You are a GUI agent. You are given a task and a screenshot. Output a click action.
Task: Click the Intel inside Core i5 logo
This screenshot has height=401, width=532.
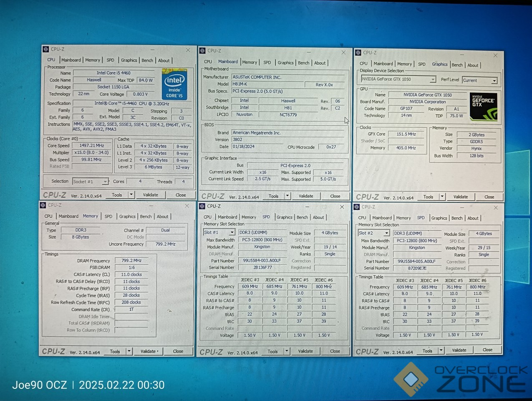tap(174, 84)
